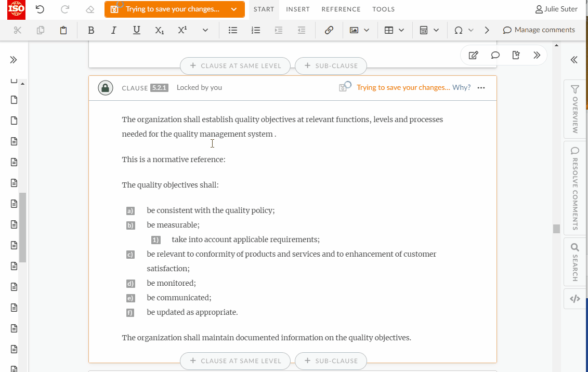Image resolution: width=588 pixels, height=372 pixels.
Task: Open more text formatting options dropdown
Action: (x=205, y=30)
